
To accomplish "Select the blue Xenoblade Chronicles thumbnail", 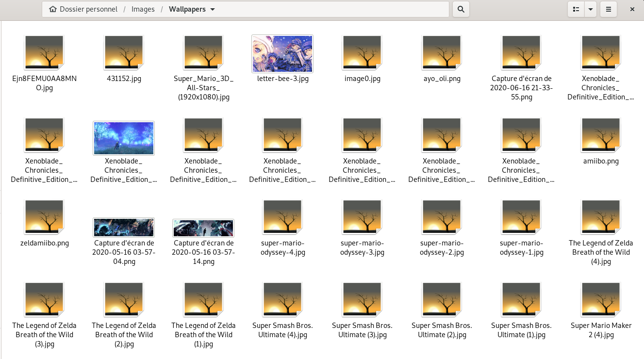I will (124, 138).
